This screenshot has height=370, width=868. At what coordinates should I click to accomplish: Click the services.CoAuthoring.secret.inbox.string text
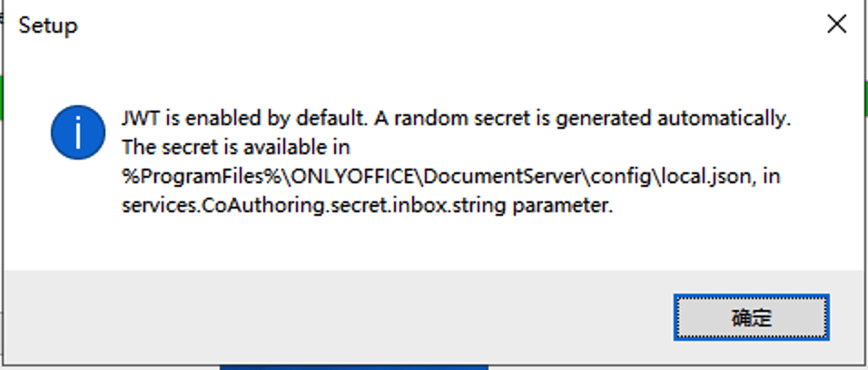point(314,206)
